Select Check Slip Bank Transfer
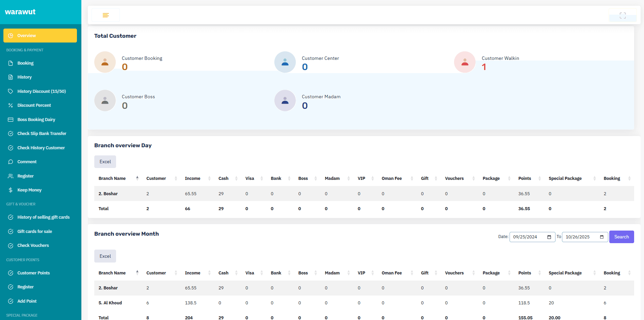Screen dimensions: 644x320 pyautogui.click(x=42, y=134)
